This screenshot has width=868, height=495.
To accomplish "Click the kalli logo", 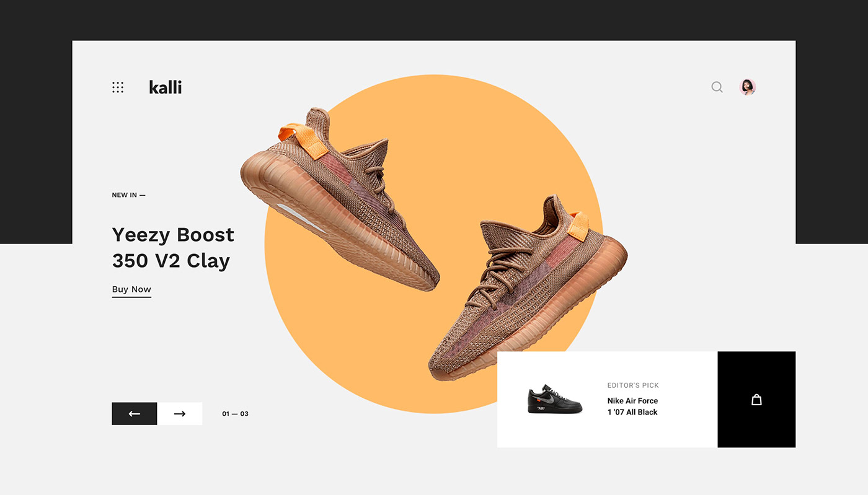I will pos(166,87).
